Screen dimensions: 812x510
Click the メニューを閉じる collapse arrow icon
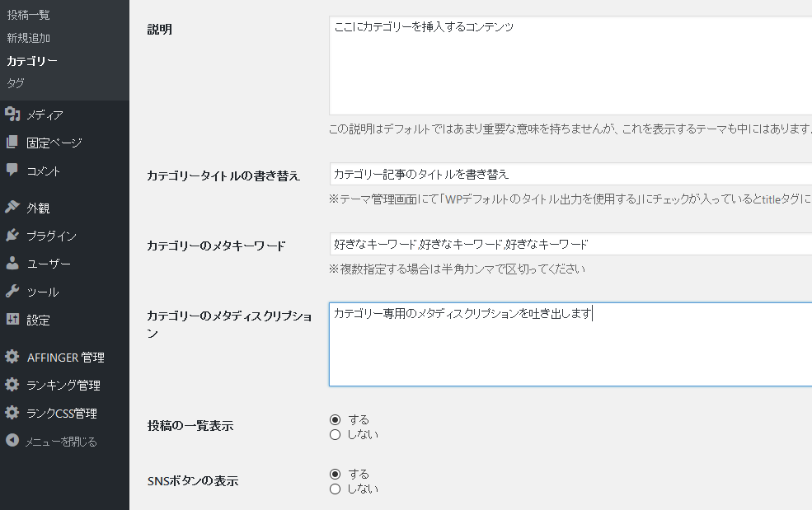[x=12, y=441]
